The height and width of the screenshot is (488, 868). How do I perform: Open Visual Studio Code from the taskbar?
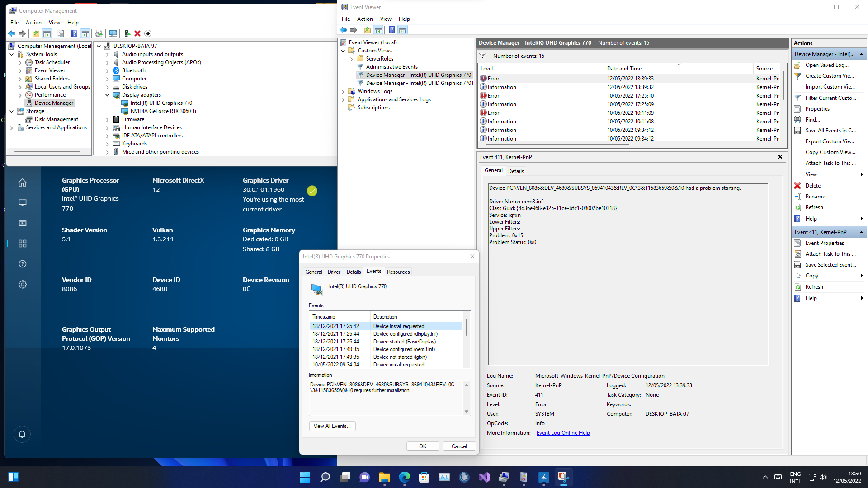click(484, 477)
